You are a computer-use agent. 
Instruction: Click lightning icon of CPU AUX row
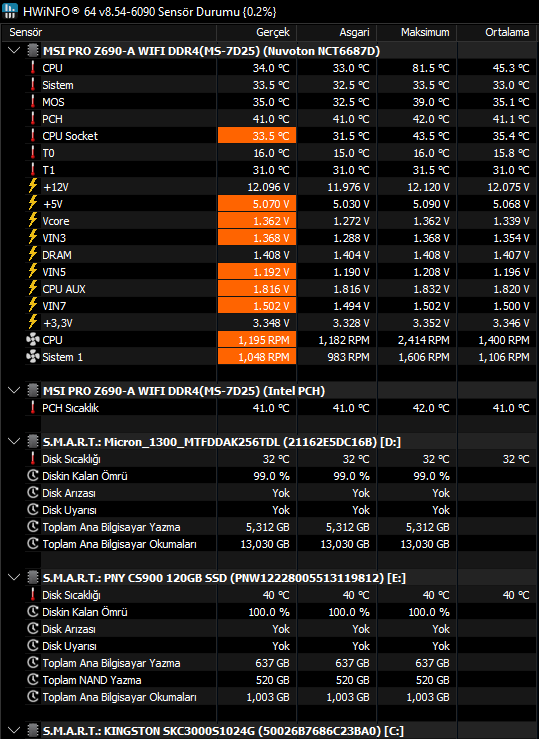pyautogui.click(x=33, y=288)
